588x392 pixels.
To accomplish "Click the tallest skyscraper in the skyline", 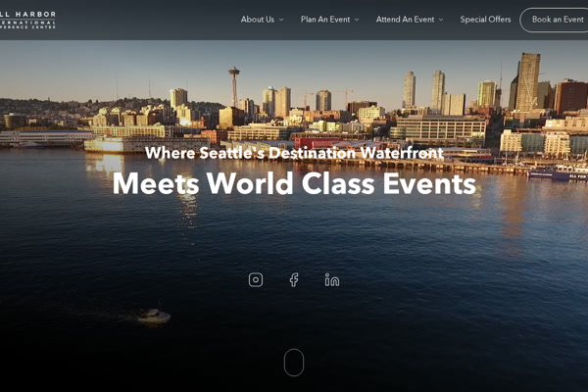I will [528, 81].
